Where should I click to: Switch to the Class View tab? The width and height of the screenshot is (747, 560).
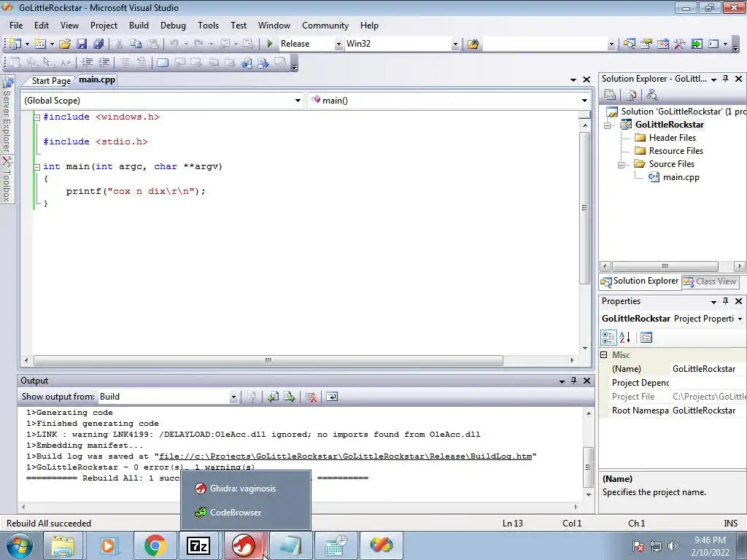(711, 281)
